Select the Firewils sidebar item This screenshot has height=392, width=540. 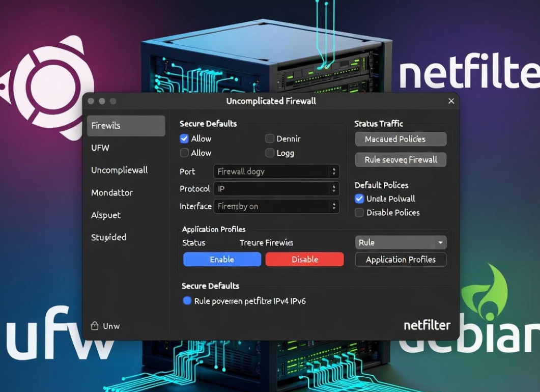click(126, 125)
